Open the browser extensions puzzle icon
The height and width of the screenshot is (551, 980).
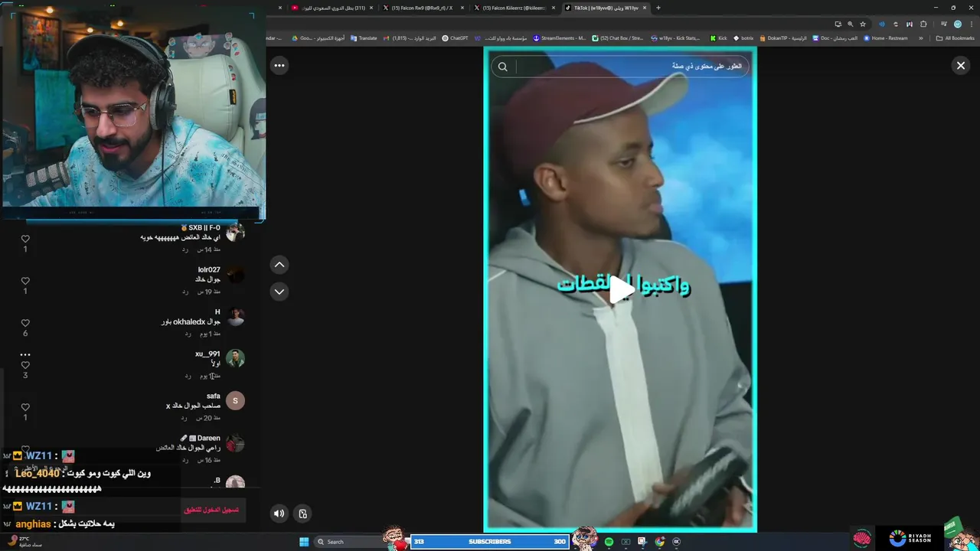point(923,24)
